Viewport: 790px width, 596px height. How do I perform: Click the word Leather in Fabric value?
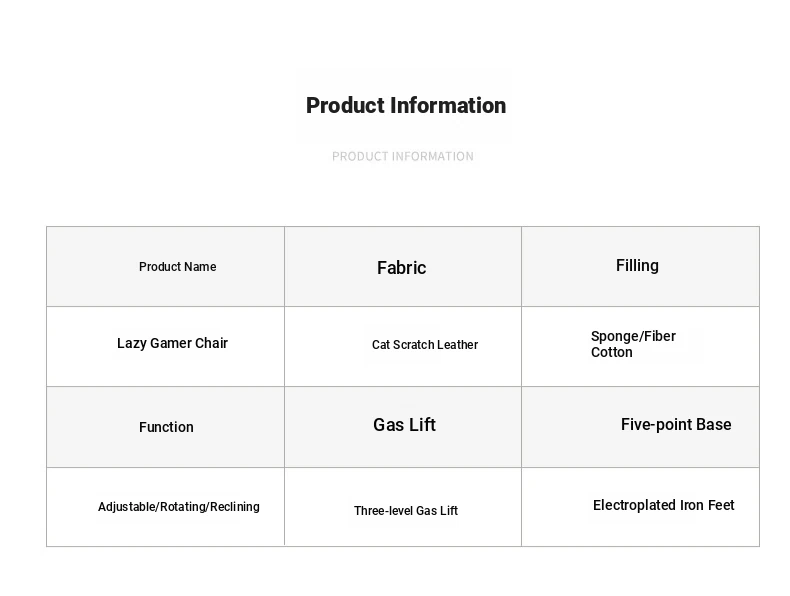pyautogui.click(x=457, y=345)
